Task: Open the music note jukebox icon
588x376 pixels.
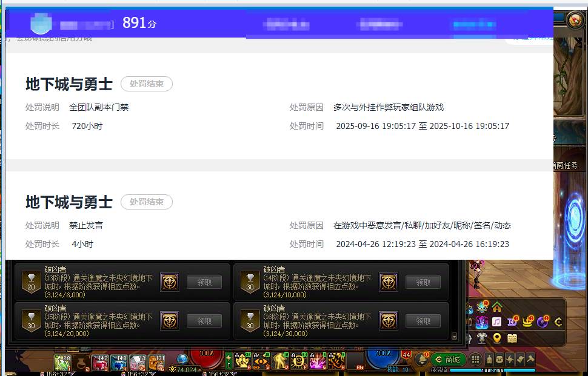Action: point(496,322)
